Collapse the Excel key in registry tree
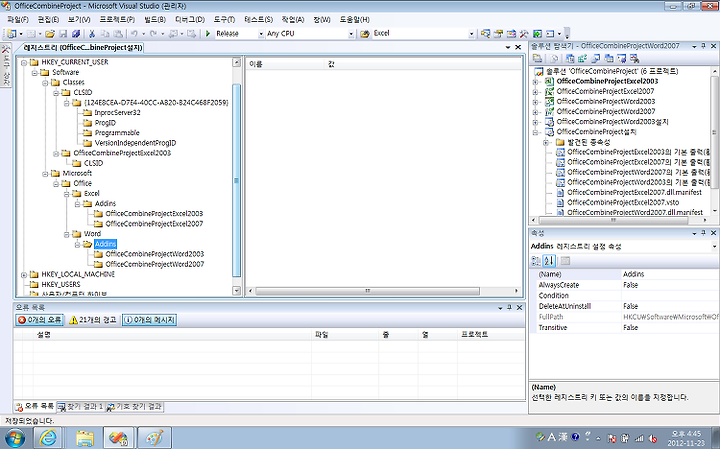The image size is (720, 449). (x=67, y=194)
